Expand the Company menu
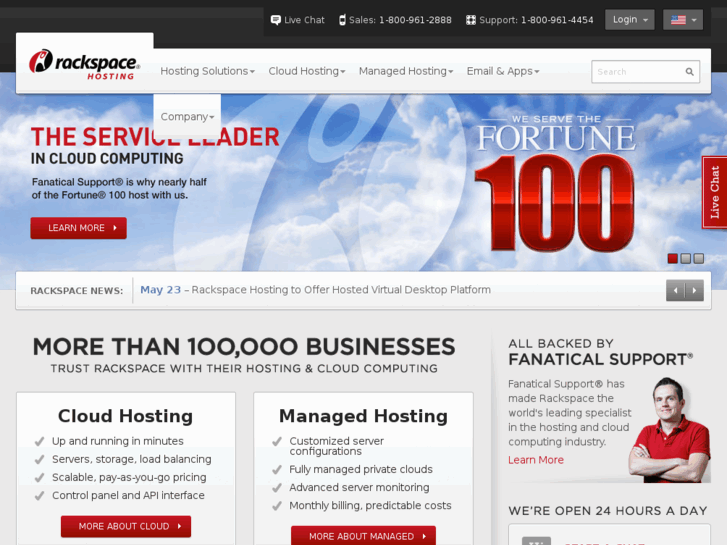 [x=187, y=116]
